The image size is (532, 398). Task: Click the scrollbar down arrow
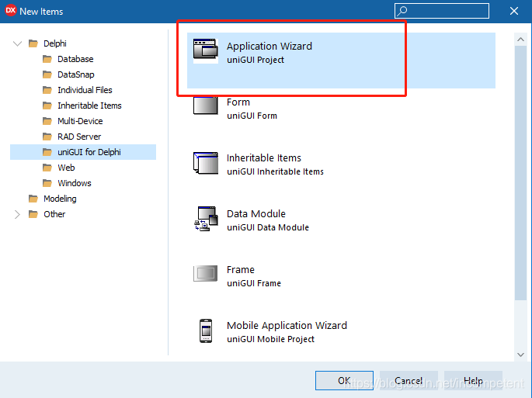(520, 355)
